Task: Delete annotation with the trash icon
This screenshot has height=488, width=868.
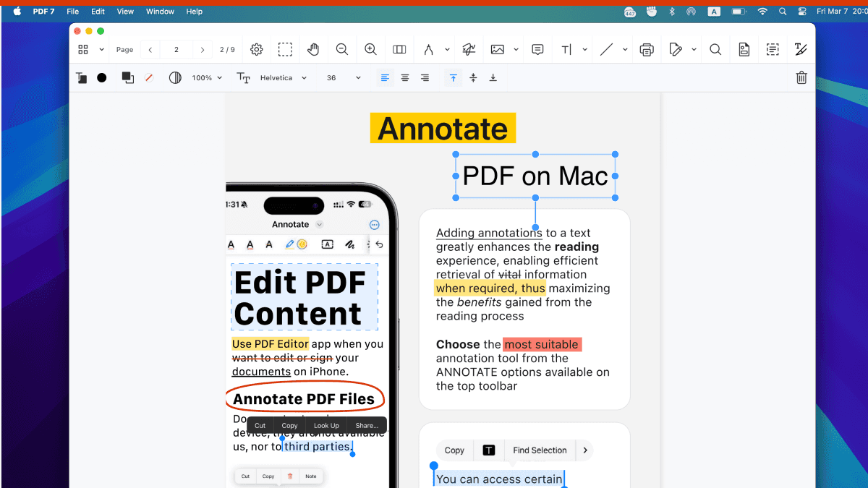Action: [801, 77]
